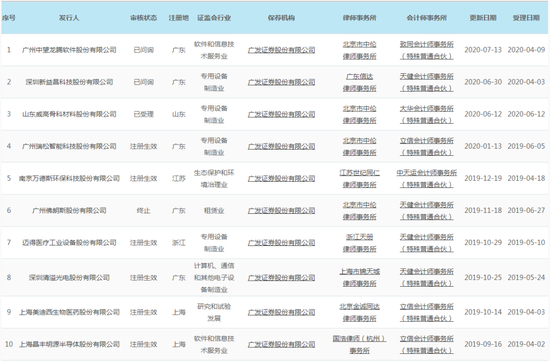
Task: Open 天健会计师事务所 link in row 2
Action: click(427, 82)
